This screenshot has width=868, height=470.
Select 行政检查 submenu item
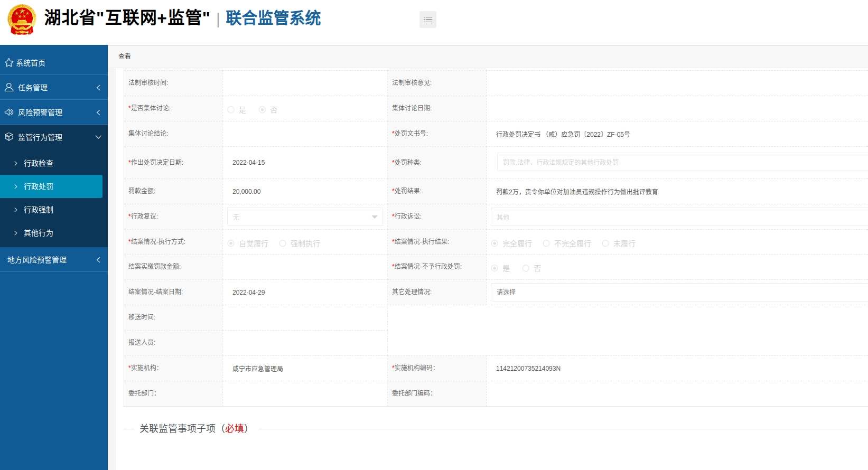(x=51, y=163)
